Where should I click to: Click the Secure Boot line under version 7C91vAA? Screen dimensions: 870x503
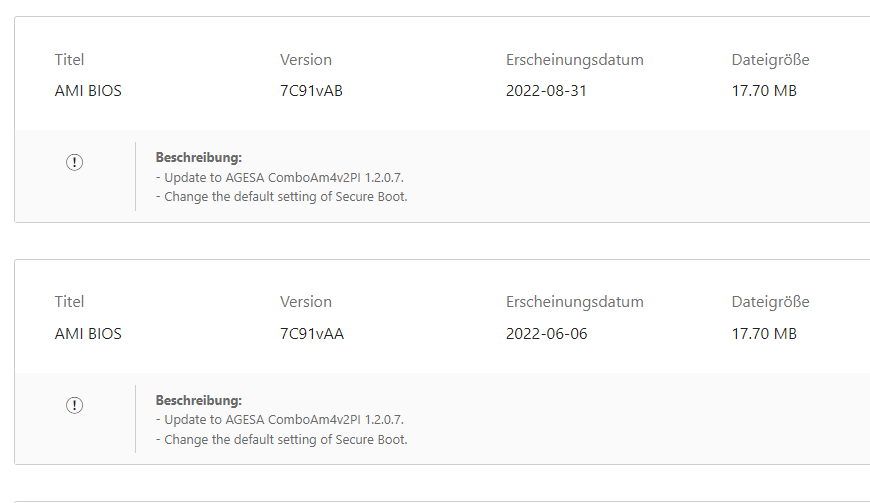point(282,438)
